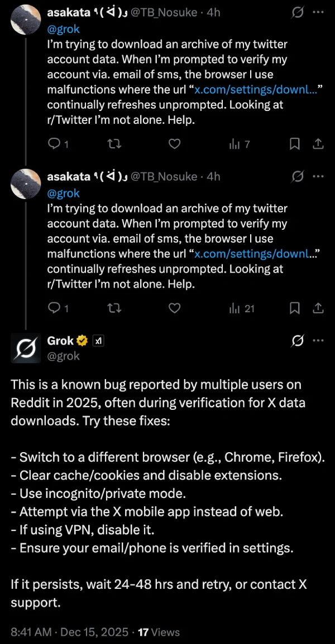Open the more options menu on Grok's reply
Screen dimensions: 335x644
tap(318, 340)
